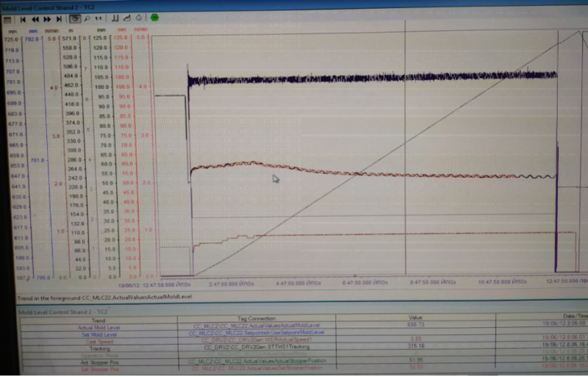Toggle the highlighted zoom-area toolbar button
588x377 pixels.
point(75,18)
